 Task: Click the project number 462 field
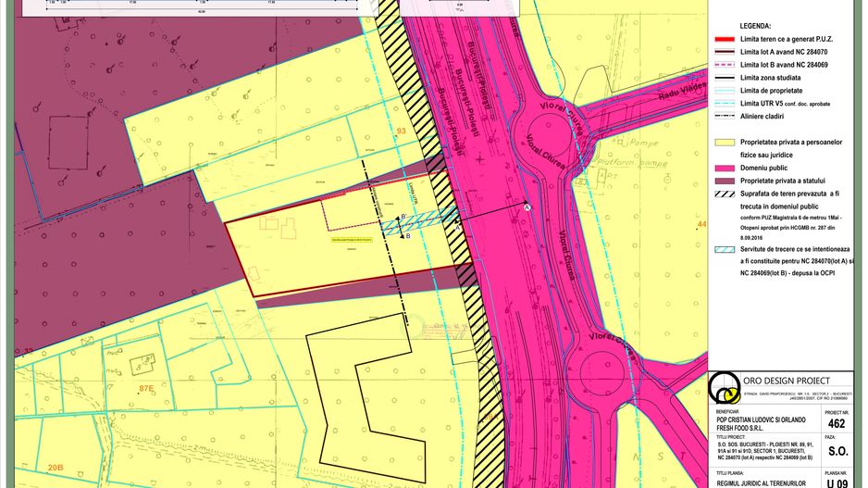click(837, 422)
